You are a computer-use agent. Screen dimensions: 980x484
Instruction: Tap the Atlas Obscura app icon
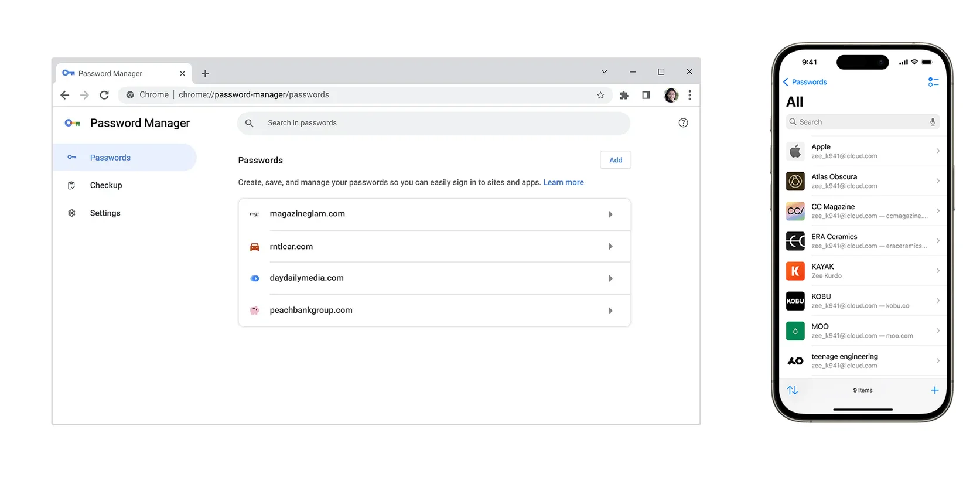[795, 181]
